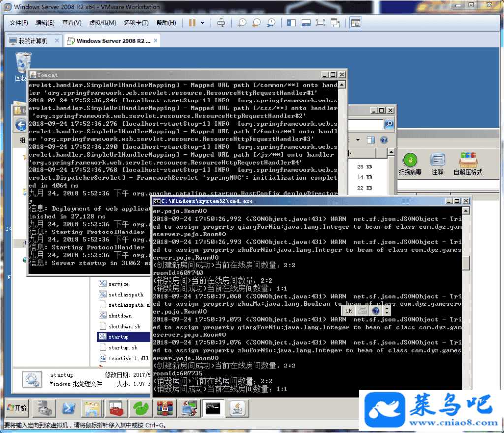
Task: Open the power options dropdown arrow
Action: pos(202,23)
